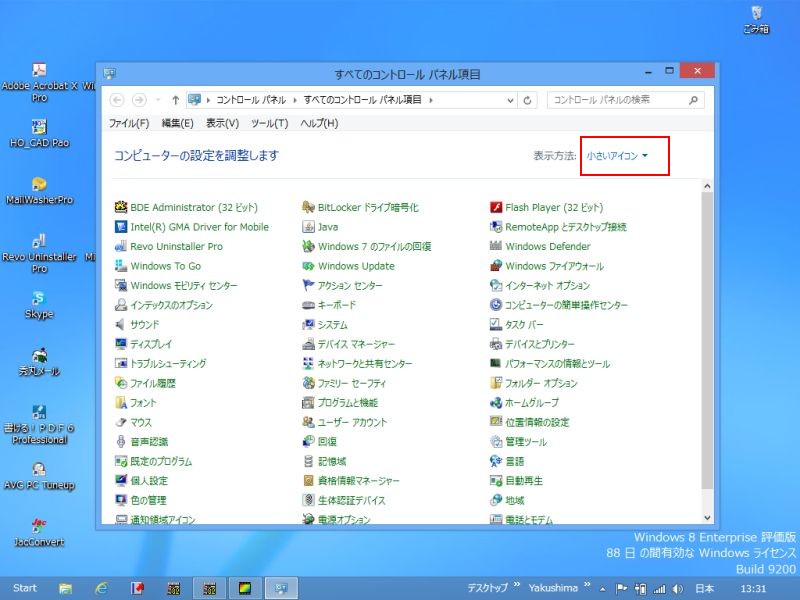Click the up-arrow navigation button
Image resolution: width=800 pixels, height=600 pixels.
click(175, 100)
